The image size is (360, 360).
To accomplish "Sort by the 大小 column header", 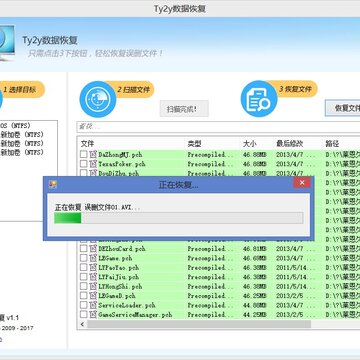I will coord(250,144).
